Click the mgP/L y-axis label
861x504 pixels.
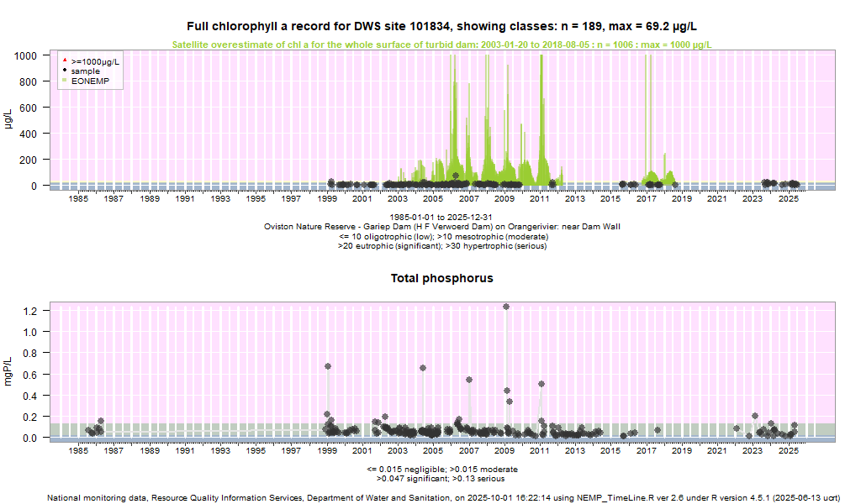[9, 370]
